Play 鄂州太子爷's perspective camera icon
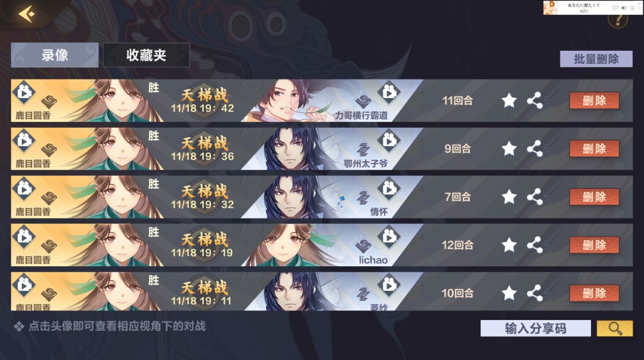The height and width of the screenshot is (360, 644). tap(389, 140)
